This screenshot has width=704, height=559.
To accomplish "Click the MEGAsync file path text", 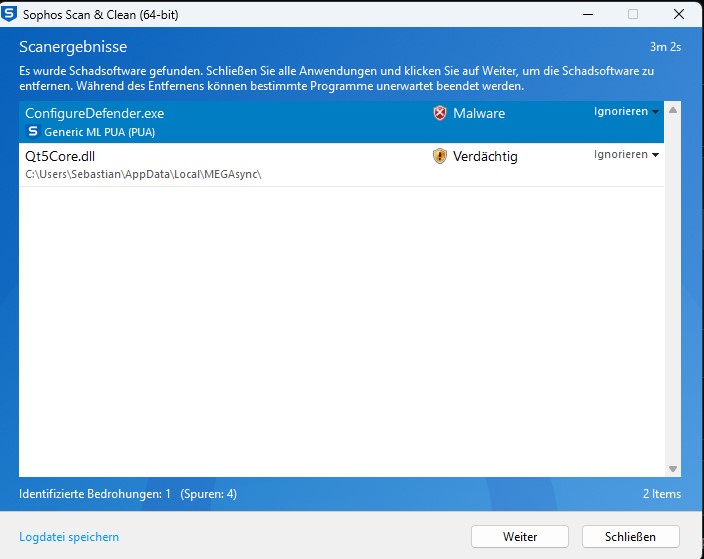I will click(143, 174).
